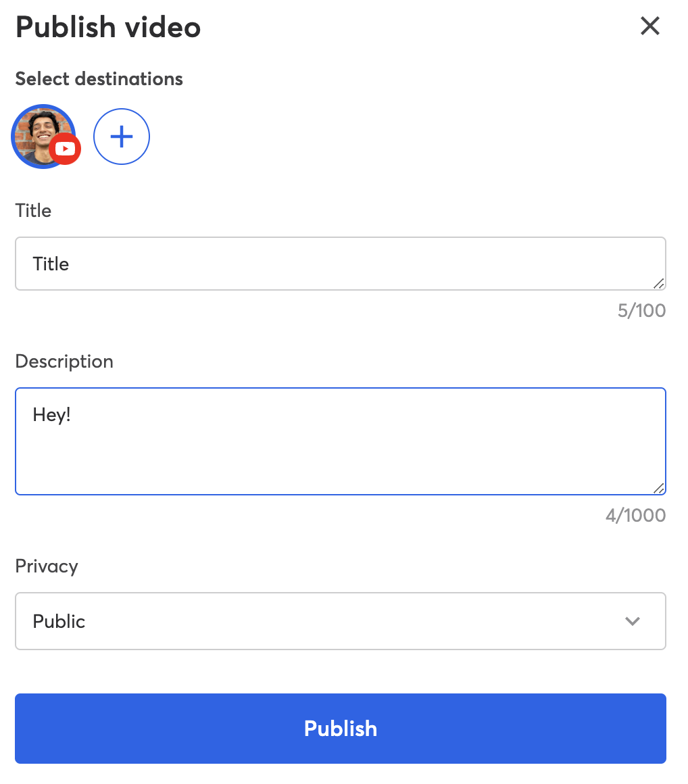Expand privacy options via the chevron arrow
688x784 pixels.
coord(633,622)
